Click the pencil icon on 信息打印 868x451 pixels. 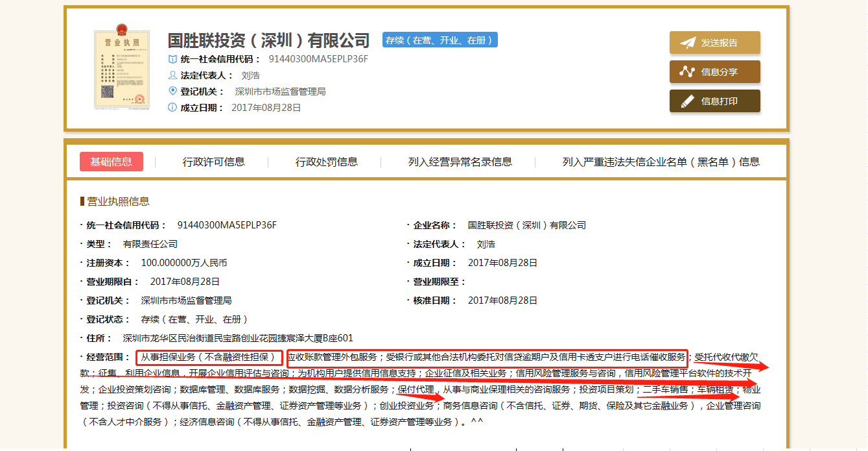pyautogui.click(x=687, y=101)
